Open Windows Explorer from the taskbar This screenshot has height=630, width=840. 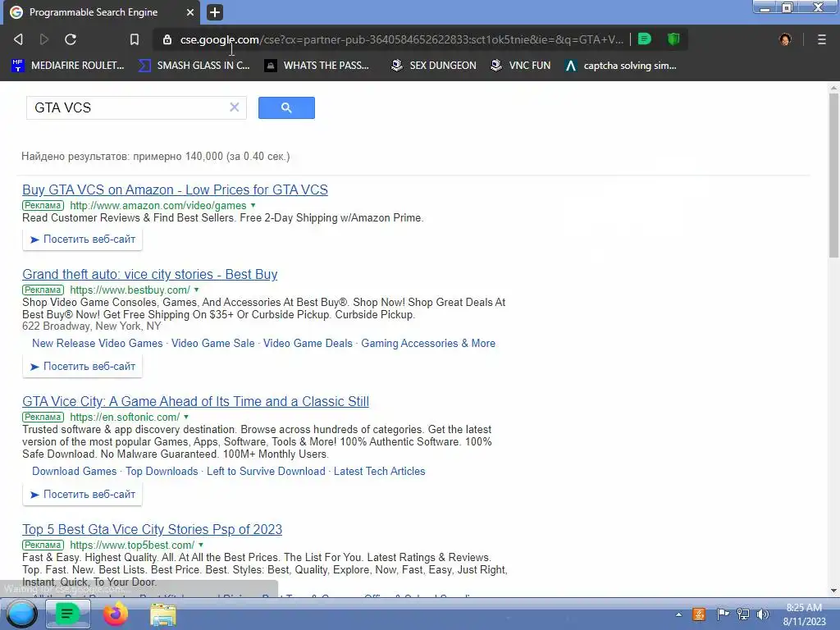pyautogui.click(x=163, y=614)
